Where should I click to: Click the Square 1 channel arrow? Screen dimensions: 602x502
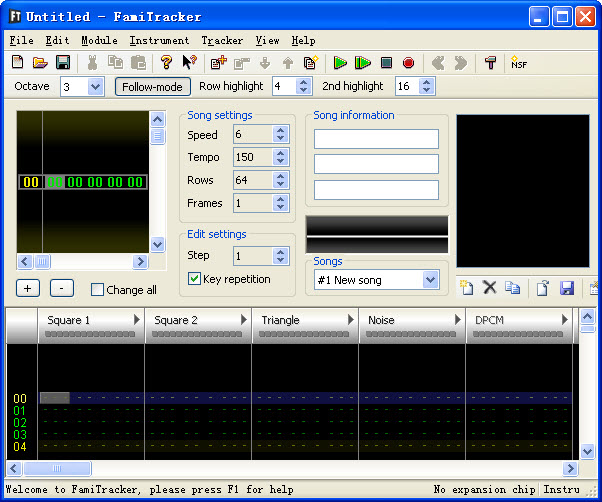click(x=136, y=320)
